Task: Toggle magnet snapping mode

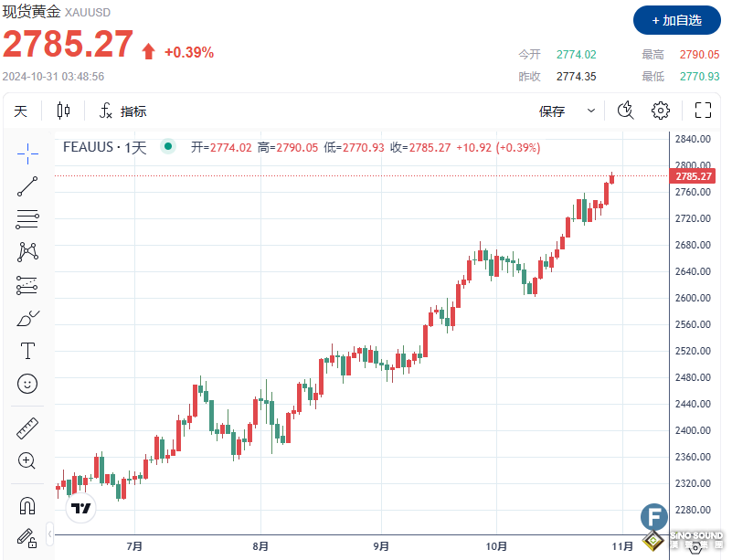Action: (x=27, y=505)
